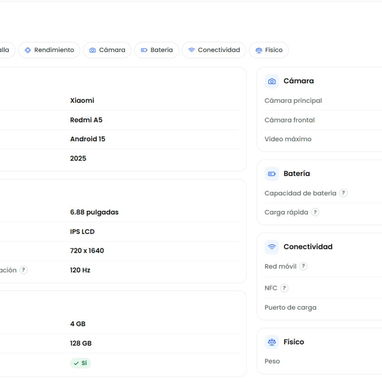Click the Conectividad section heading
Screen dimensions: 382x382
click(x=308, y=247)
